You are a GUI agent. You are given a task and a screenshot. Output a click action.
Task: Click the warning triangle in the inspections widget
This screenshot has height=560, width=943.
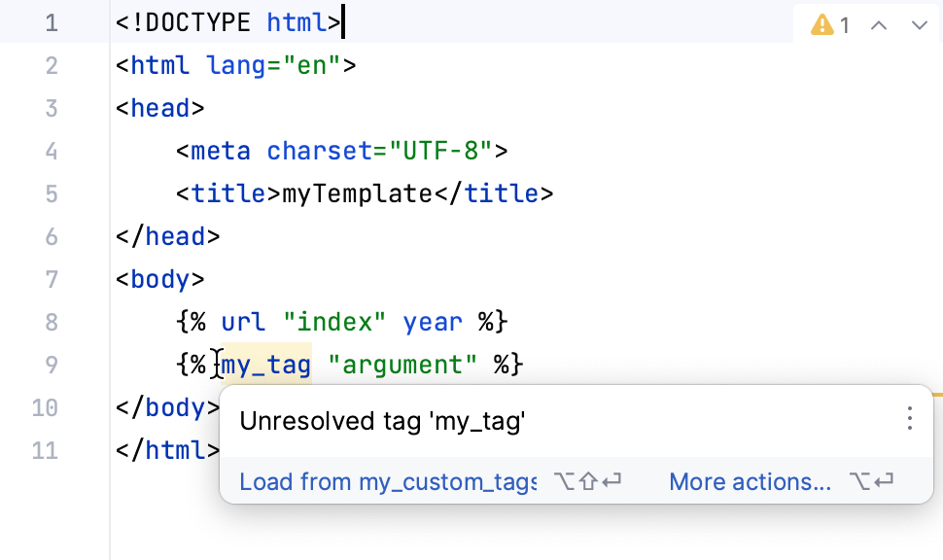822,24
